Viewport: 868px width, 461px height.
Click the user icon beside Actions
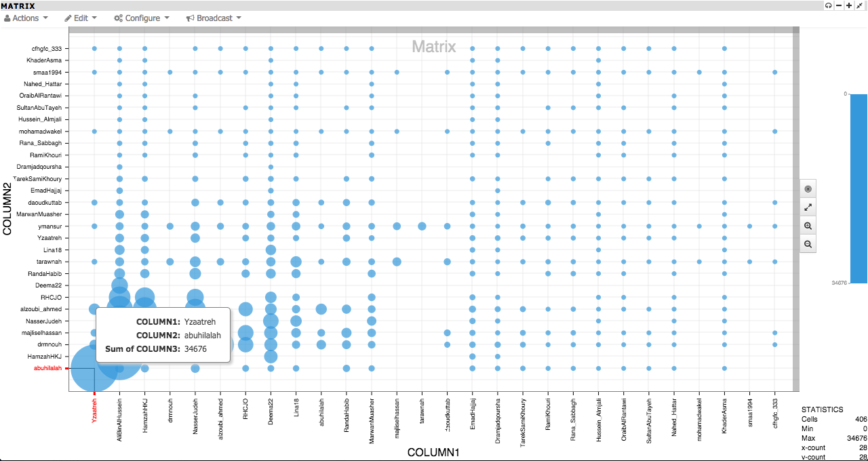(x=7, y=18)
